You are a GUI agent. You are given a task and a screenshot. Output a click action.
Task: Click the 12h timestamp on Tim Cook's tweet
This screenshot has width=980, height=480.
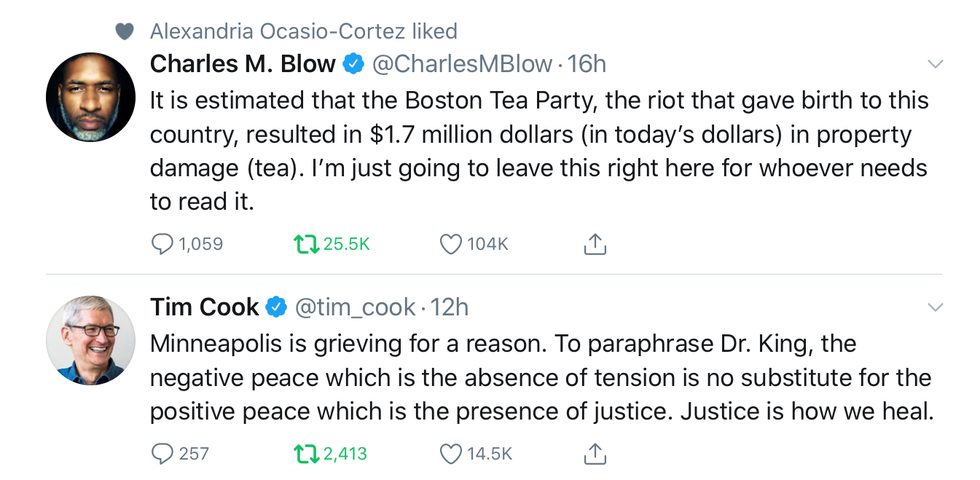point(449,307)
